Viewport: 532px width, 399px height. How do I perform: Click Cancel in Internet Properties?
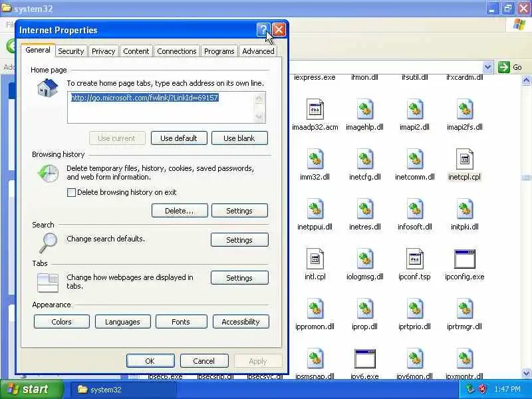tap(204, 361)
